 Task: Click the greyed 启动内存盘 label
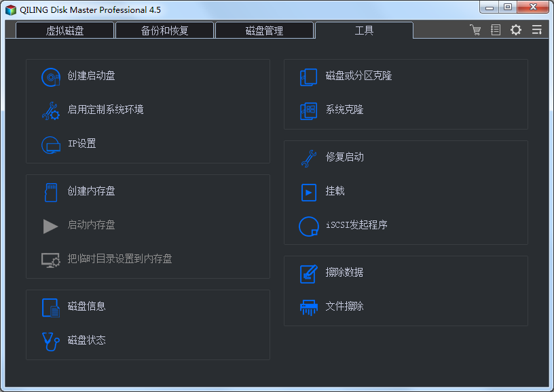click(91, 225)
